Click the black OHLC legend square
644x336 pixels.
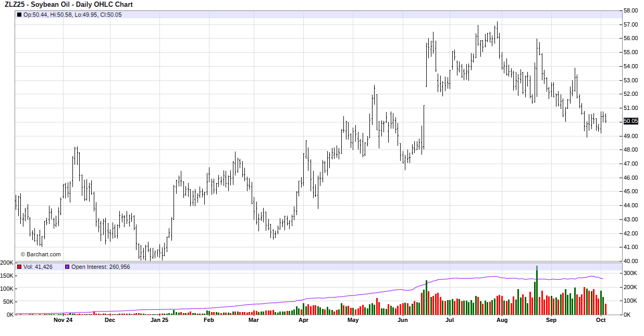click(19, 15)
